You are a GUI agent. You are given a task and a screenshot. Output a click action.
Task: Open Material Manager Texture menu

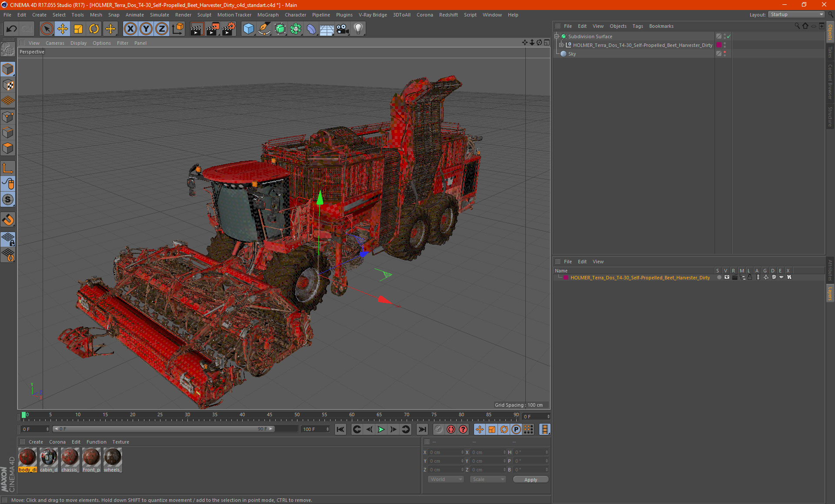tap(120, 442)
